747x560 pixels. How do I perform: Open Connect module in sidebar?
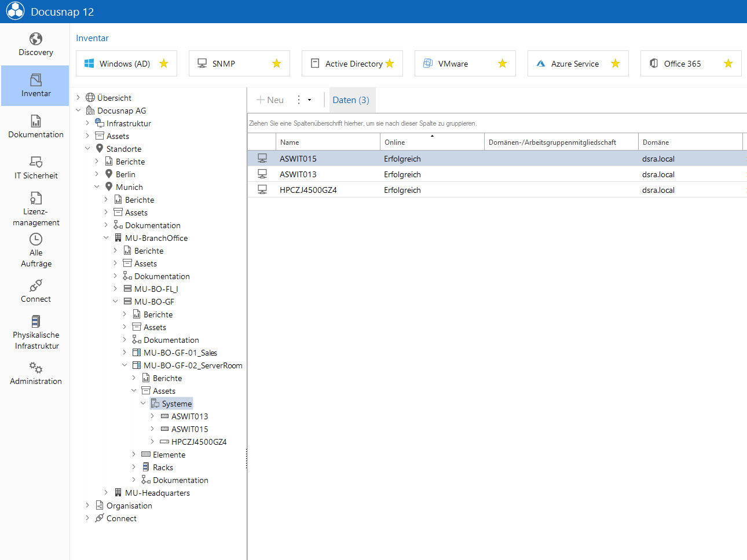coord(36,291)
